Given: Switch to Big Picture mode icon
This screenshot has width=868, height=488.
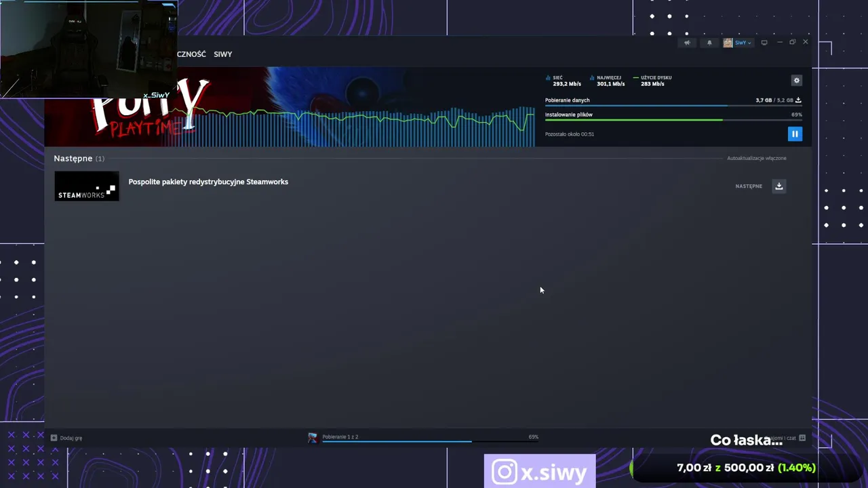Looking at the screenshot, I should pyautogui.click(x=764, y=43).
